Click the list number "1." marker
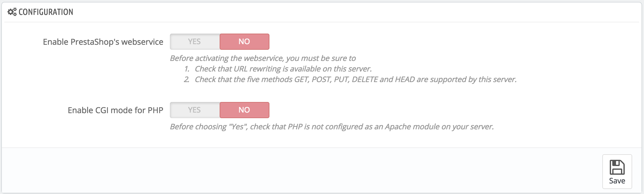Screen dimensions: 644x194 pos(187,69)
